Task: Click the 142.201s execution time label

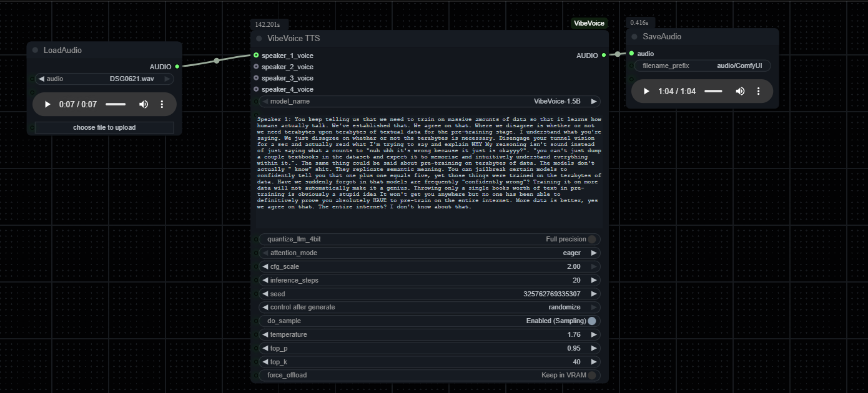Action: [x=267, y=24]
